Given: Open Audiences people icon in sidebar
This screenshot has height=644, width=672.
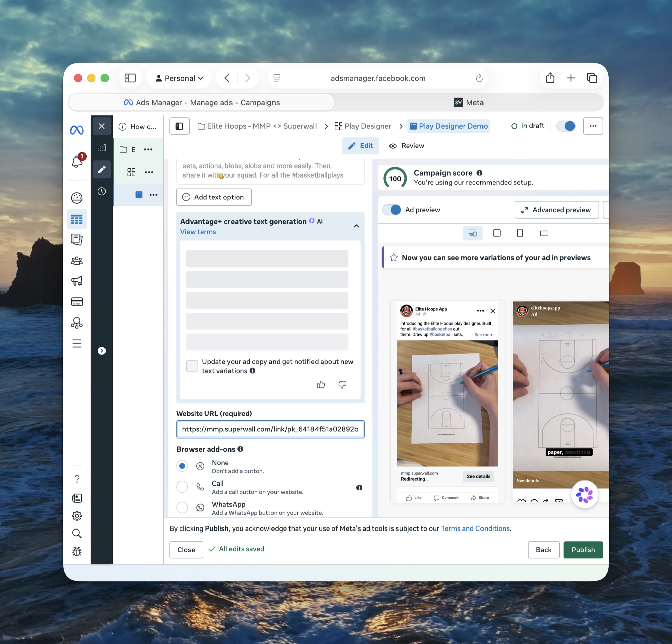Looking at the screenshot, I should click(x=77, y=261).
